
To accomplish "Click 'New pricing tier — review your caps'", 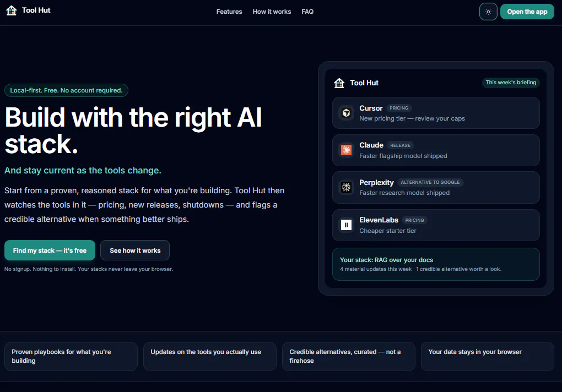I will [412, 118].
